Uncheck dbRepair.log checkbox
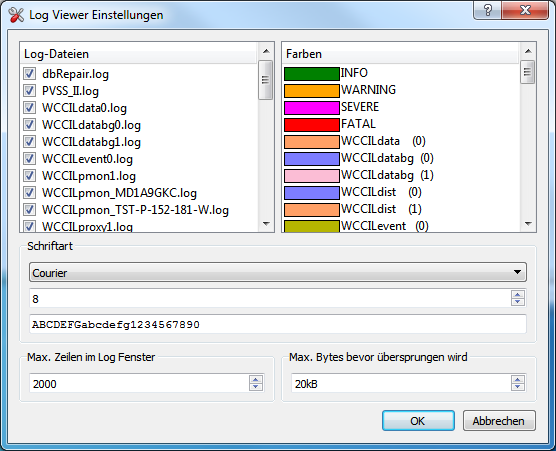Viewport: 556px width, 451px height. pyautogui.click(x=29, y=74)
